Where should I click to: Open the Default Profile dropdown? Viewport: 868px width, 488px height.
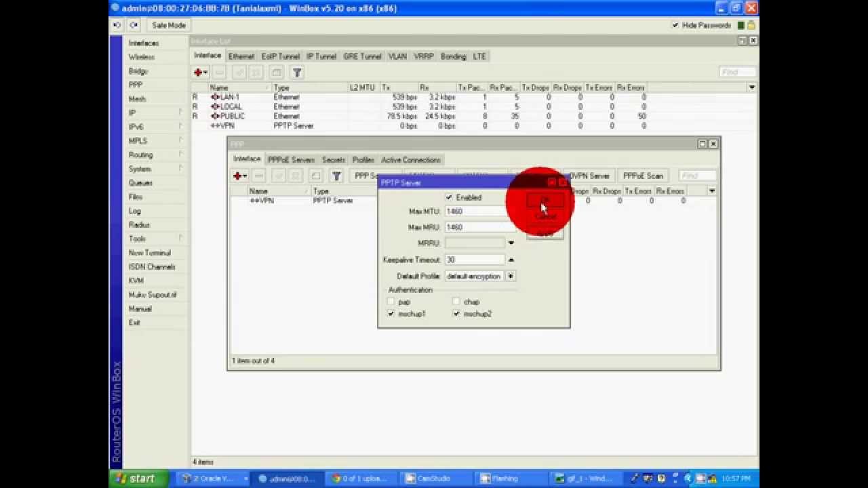coord(510,276)
